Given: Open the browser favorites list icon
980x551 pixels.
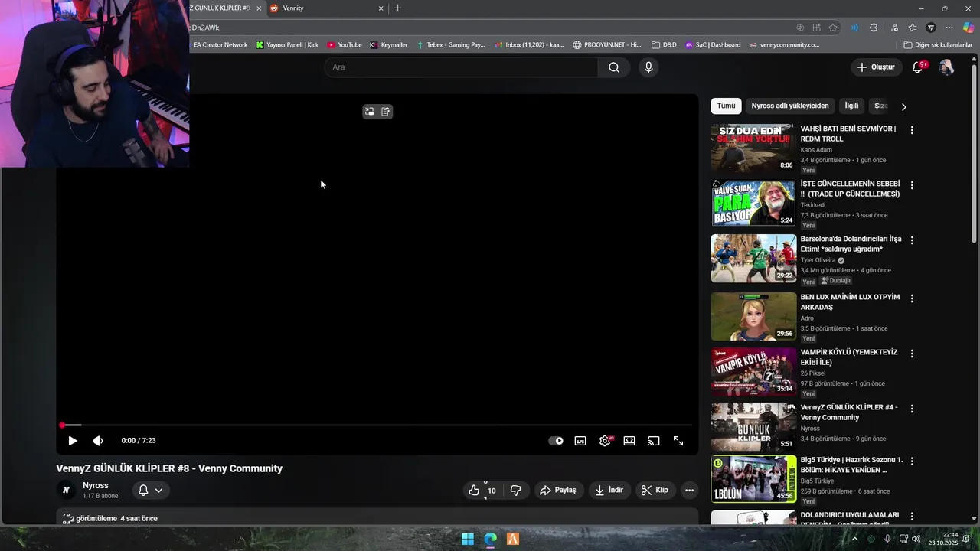Looking at the screenshot, I should pyautogui.click(x=913, y=28).
